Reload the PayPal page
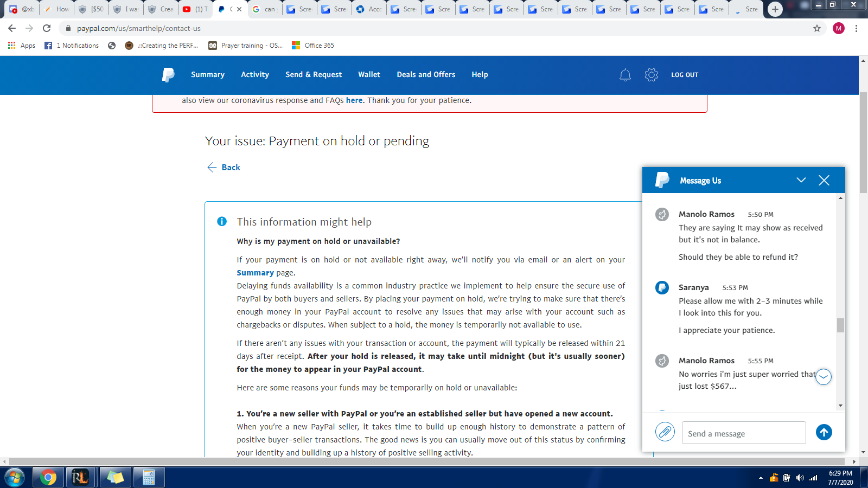This screenshot has height=488, width=868. [x=47, y=28]
